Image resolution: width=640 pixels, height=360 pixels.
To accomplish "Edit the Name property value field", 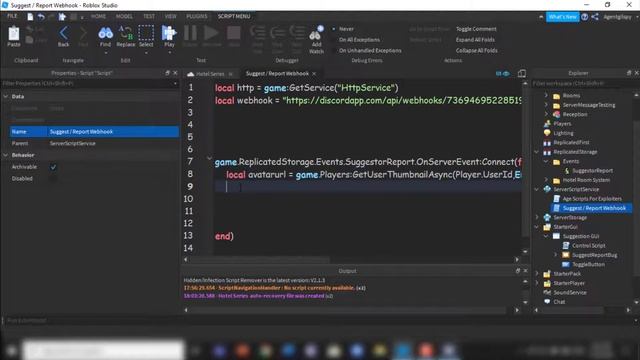I will 113,131.
